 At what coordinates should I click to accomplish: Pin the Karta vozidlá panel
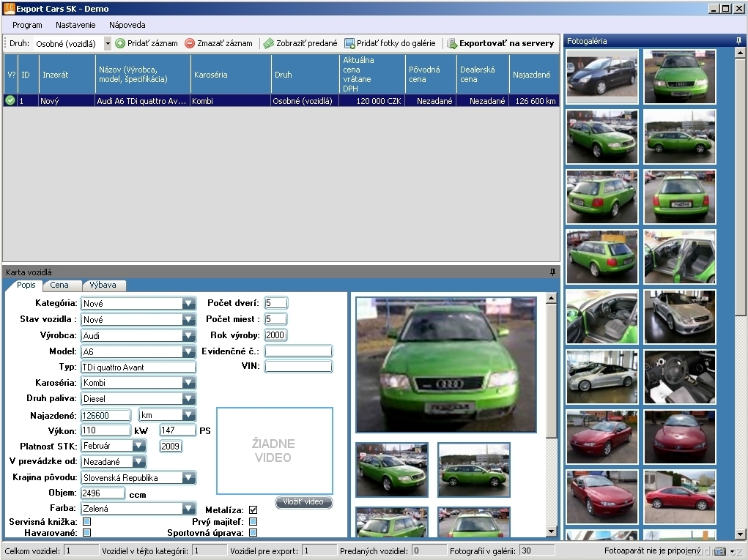[553, 272]
